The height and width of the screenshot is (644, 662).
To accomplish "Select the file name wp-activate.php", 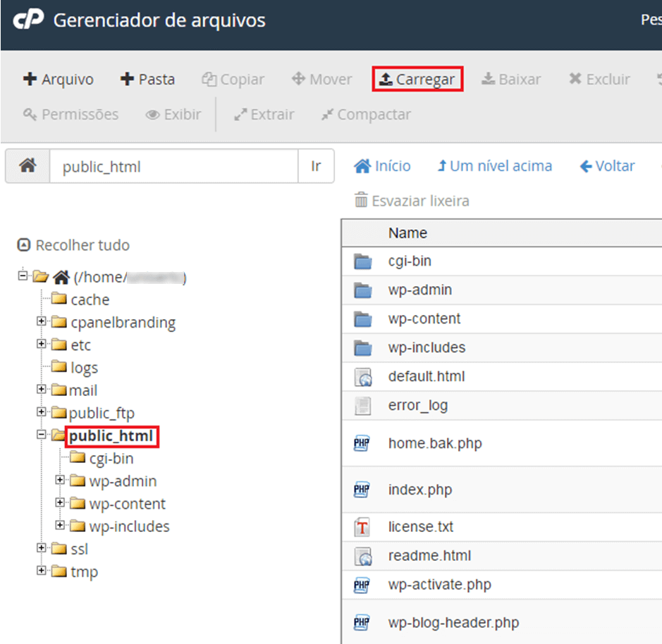I will pos(439,585).
